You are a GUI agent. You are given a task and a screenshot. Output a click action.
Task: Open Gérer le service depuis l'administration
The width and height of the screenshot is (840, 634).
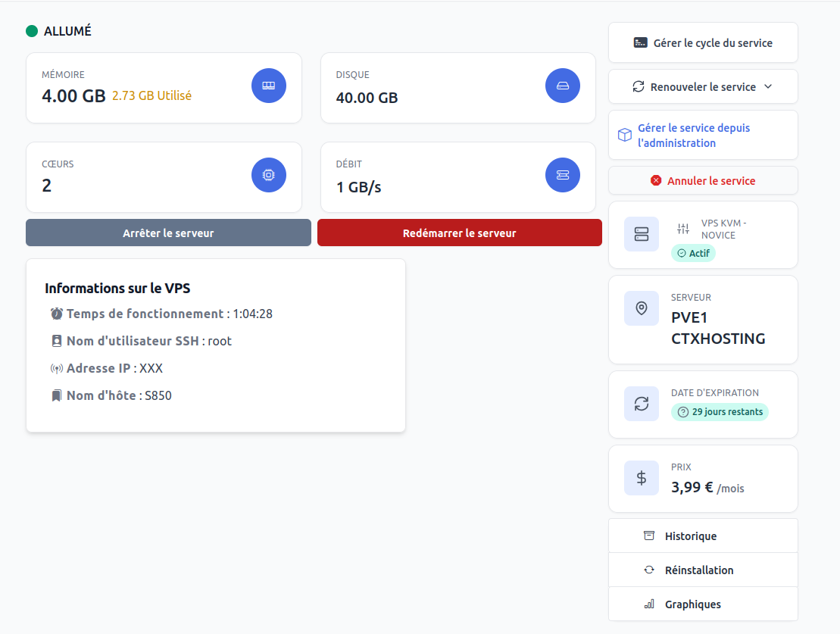703,134
